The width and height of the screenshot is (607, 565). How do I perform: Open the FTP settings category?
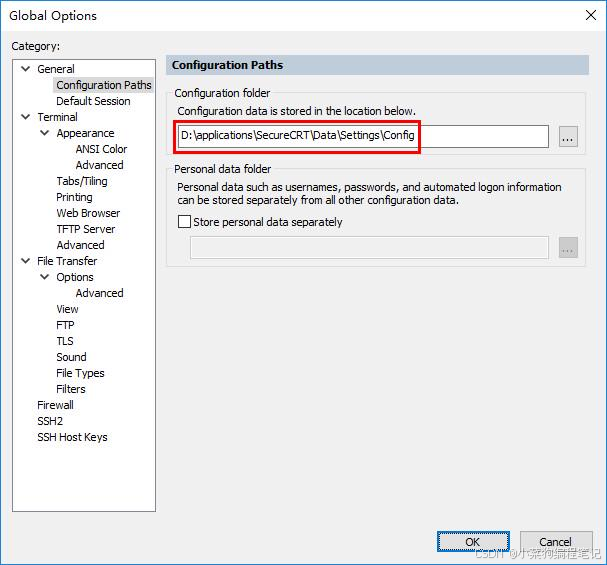[x=65, y=325]
